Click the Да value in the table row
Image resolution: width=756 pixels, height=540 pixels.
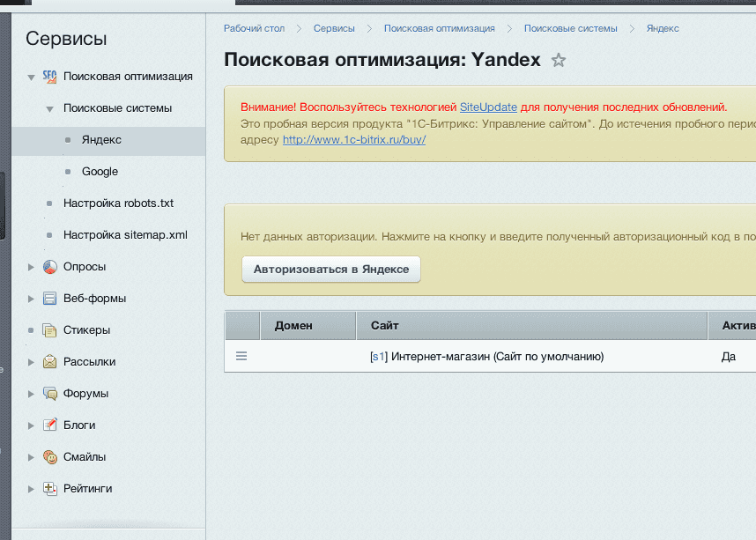[729, 357]
